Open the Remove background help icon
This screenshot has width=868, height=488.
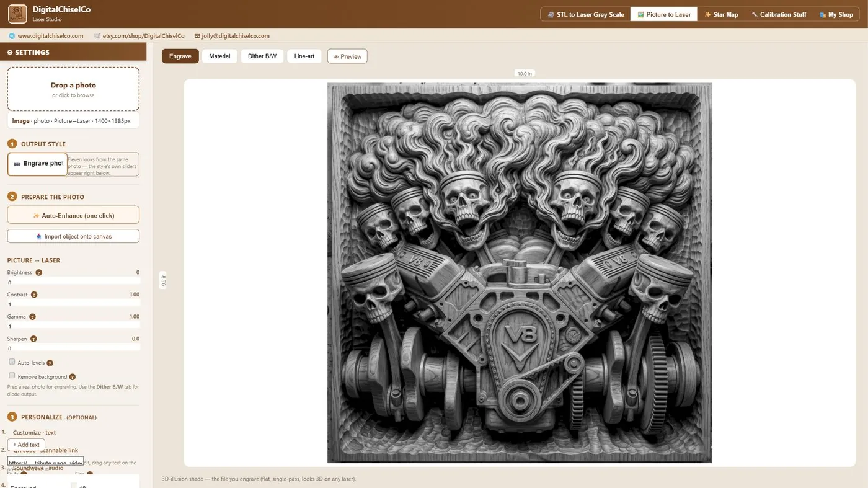73,376
